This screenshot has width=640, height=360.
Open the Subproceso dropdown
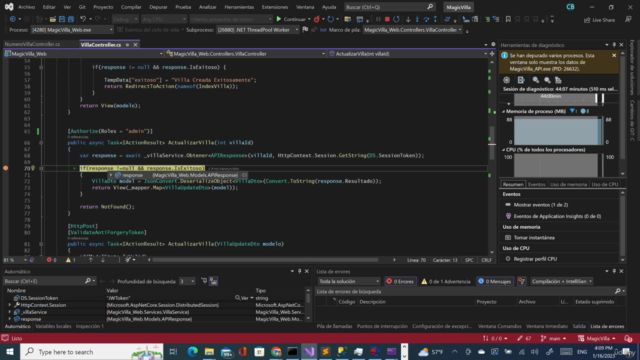click(258, 30)
